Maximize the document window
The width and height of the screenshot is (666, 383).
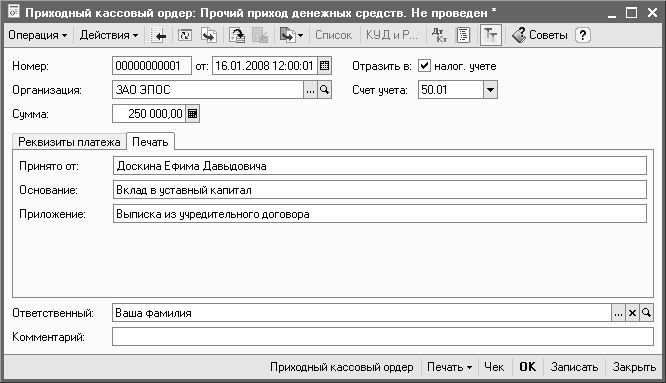[632, 13]
